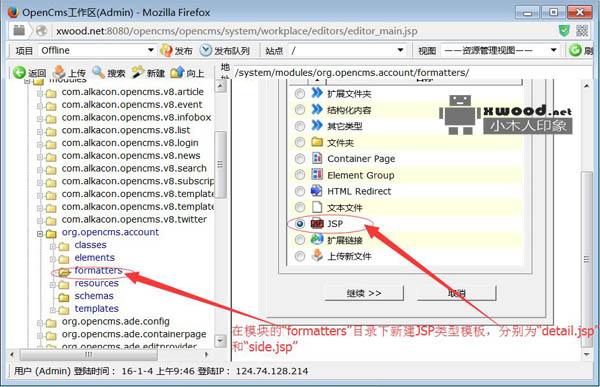Click the Element Group type icon

317,175
